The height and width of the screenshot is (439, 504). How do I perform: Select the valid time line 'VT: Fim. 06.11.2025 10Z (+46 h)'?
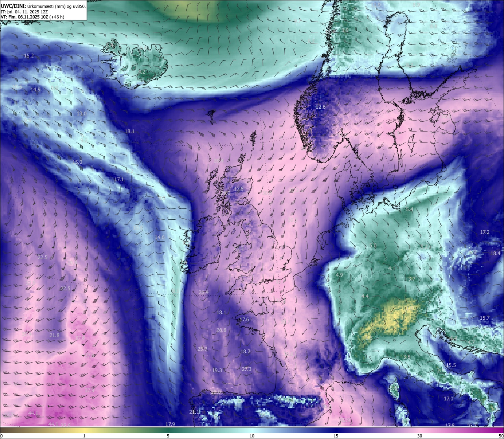pyautogui.click(x=33, y=17)
